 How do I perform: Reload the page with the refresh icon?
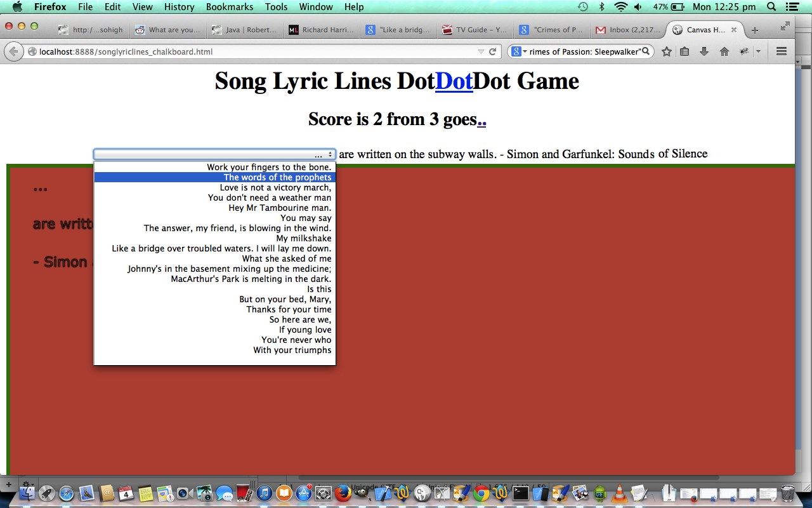point(492,51)
